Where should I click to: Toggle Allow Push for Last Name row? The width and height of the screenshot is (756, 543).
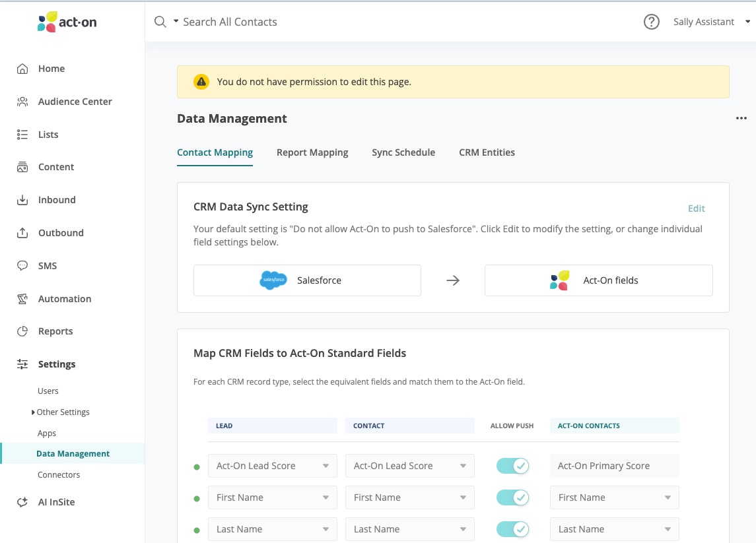[512, 530]
